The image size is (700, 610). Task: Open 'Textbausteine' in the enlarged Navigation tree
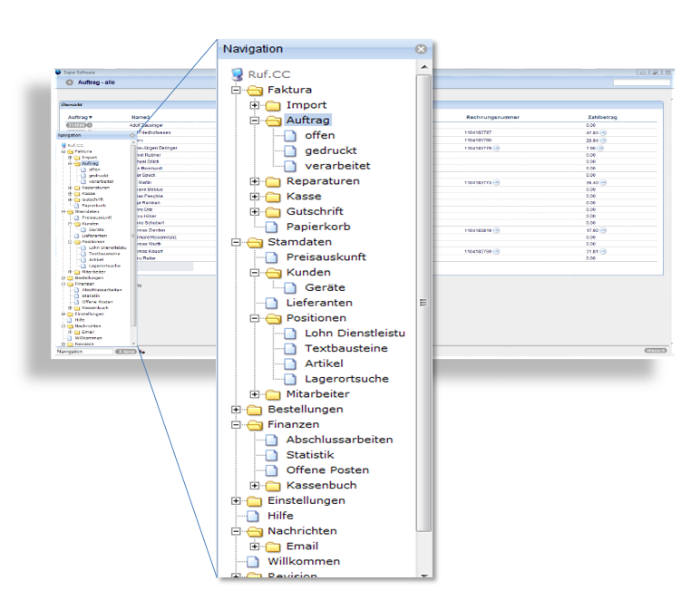tap(333, 348)
